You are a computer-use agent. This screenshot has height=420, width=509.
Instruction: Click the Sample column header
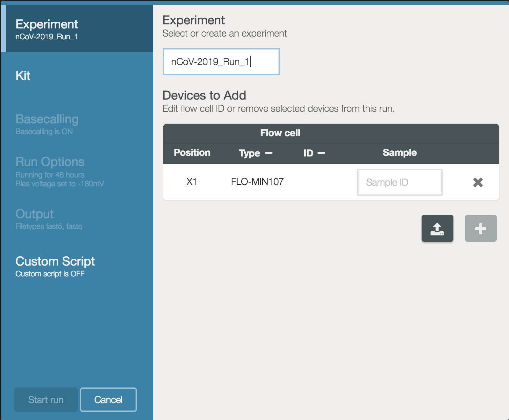[x=400, y=153]
